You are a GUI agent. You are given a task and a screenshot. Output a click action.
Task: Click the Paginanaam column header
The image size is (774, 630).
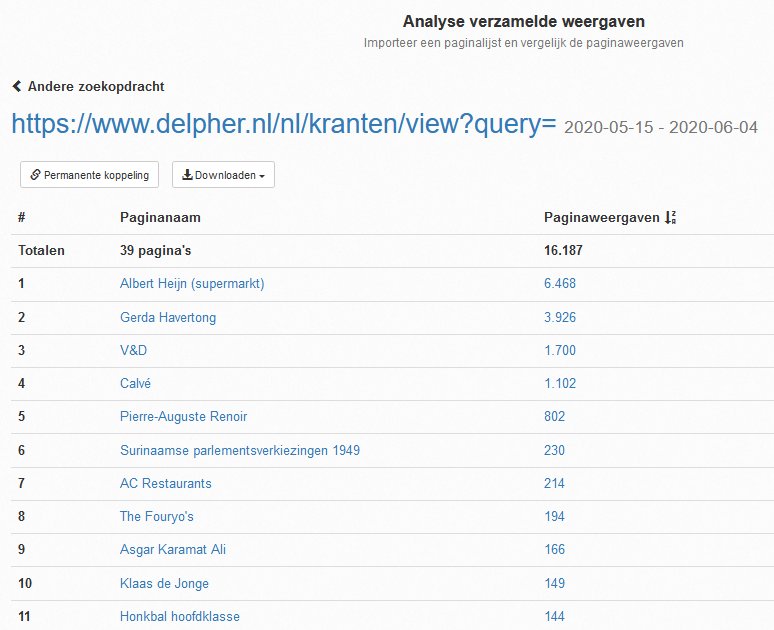[160, 218]
